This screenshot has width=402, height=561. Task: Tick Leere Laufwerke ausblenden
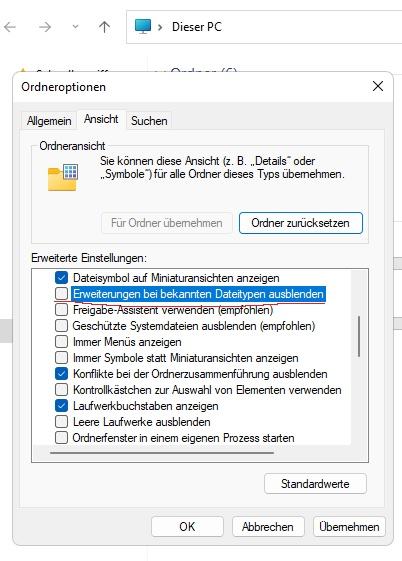(62, 421)
